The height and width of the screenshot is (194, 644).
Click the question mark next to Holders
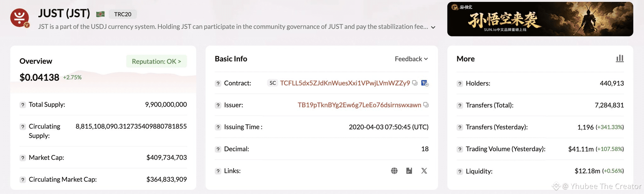coord(460,84)
